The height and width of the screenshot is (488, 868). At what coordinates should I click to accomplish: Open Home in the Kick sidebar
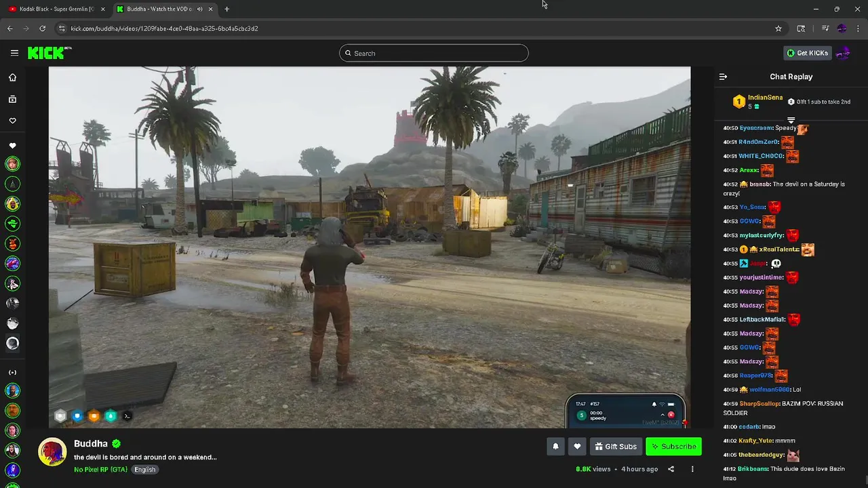pos(12,77)
